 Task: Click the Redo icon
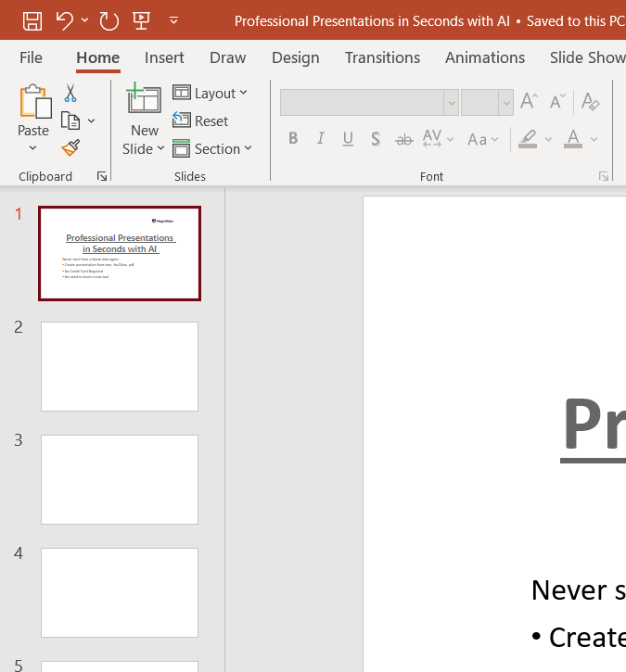(109, 19)
